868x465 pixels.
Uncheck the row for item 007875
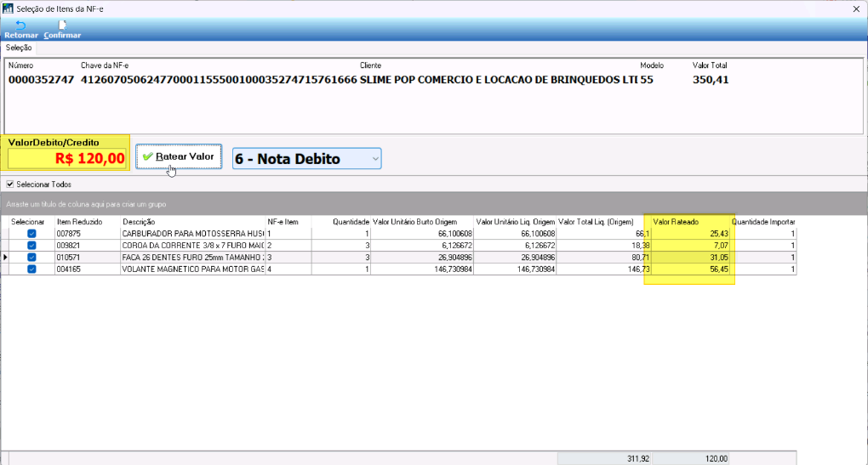pyautogui.click(x=31, y=234)
